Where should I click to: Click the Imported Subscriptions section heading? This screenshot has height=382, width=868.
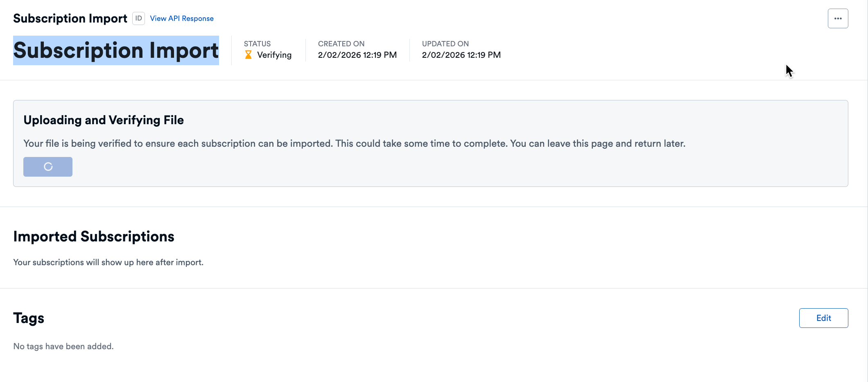[x=94, y=236]
